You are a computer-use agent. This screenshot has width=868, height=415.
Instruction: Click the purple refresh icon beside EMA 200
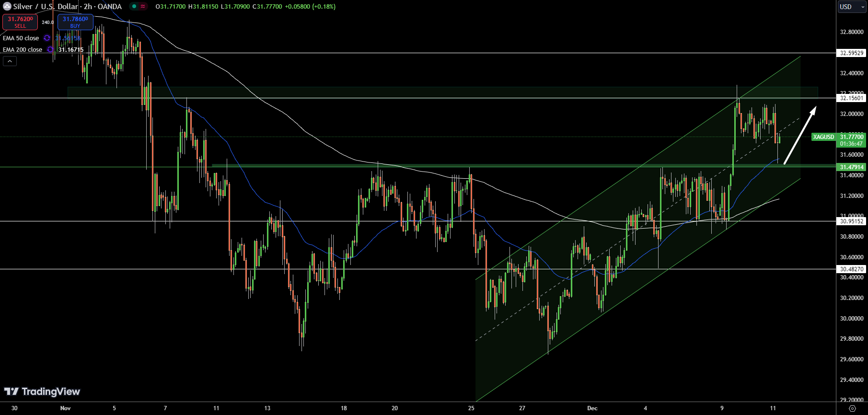tap(50, 49)
